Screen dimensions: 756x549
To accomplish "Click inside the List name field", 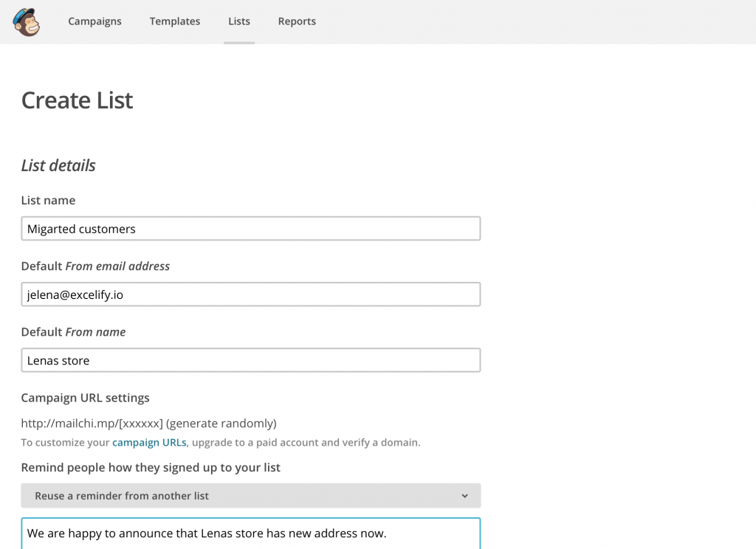I will click(250, 229).
